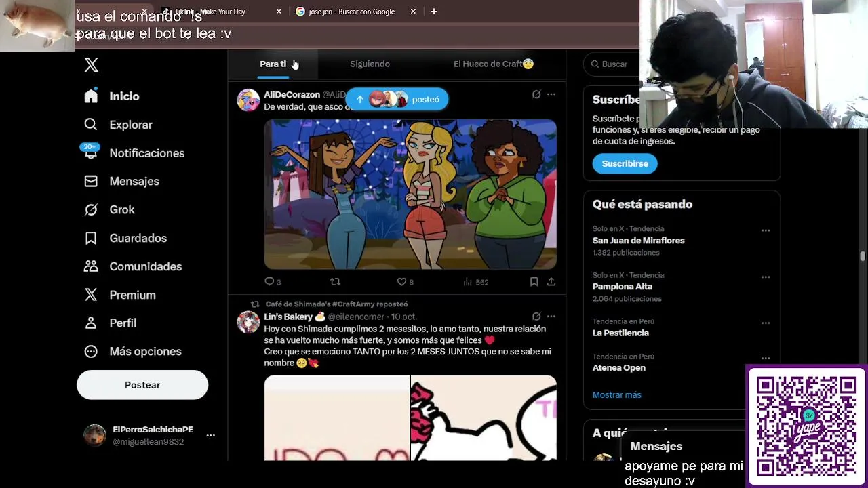The image size is (868, 488).
Task: Open the left image in Lin's Bakery post
Action: 336,418
